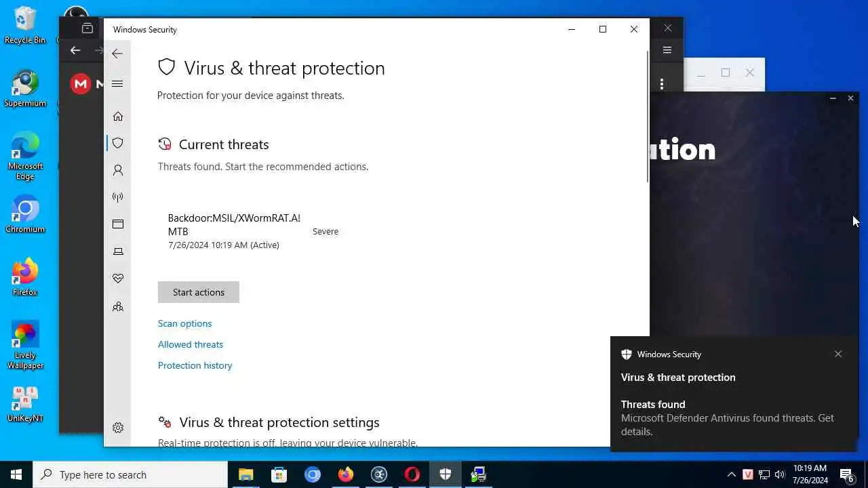The height and width of the screenshot is (488, 868).
Task: Open Settings gear in Windows Security
Action: (x=118, y=428)
